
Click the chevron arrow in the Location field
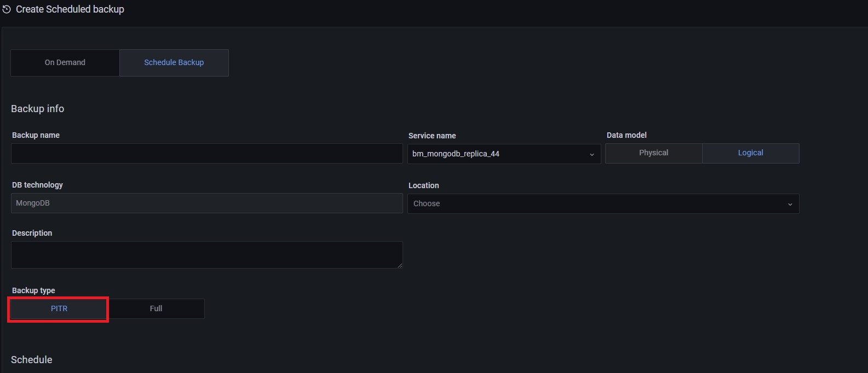pos(790,204)
